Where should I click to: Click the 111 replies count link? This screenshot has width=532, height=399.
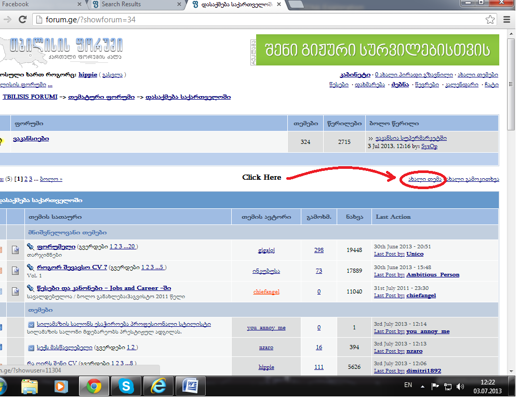(x=319, y=367)
